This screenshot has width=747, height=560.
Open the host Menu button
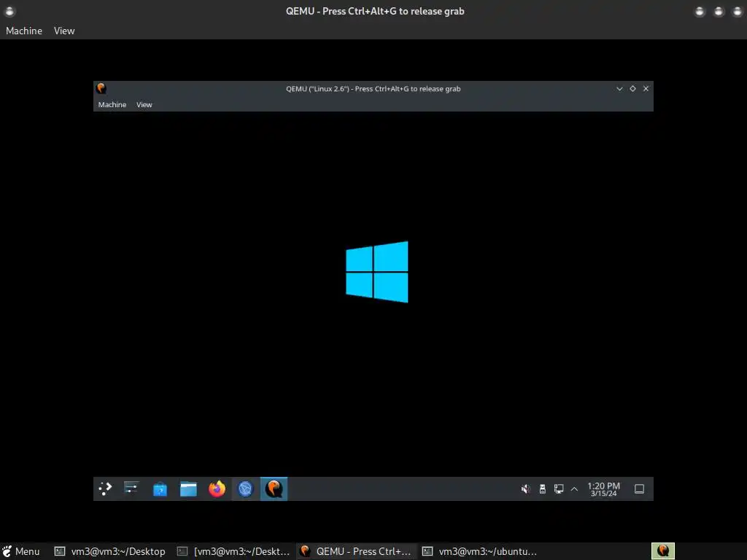(x=20, y=551)
